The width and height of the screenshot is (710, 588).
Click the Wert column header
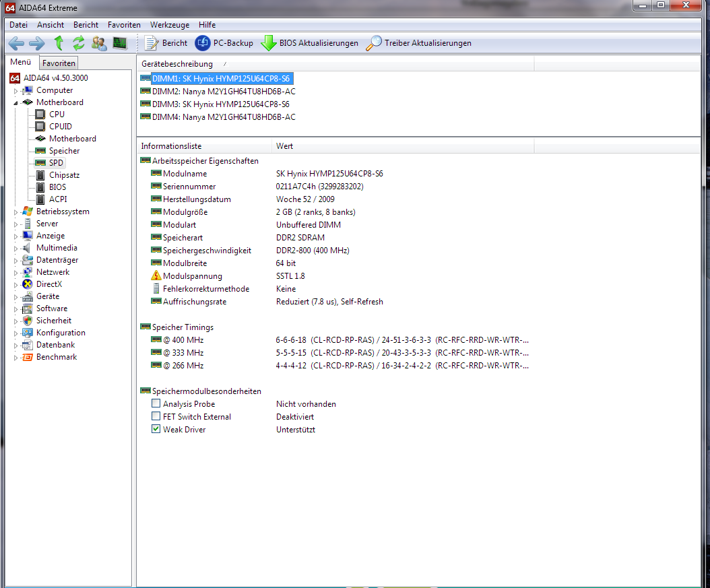coord(403,146)
